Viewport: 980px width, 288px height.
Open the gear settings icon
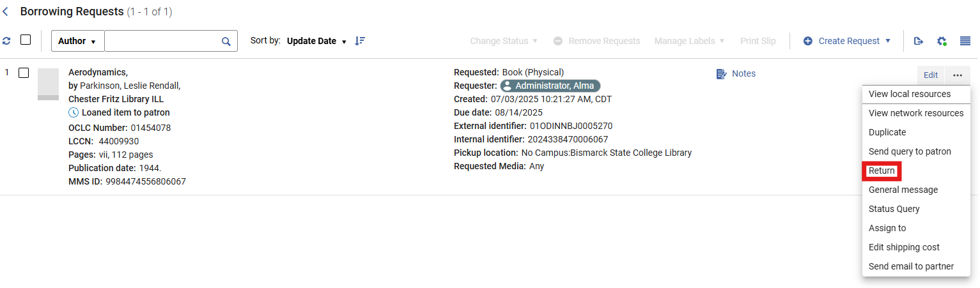tap(942, 41)
